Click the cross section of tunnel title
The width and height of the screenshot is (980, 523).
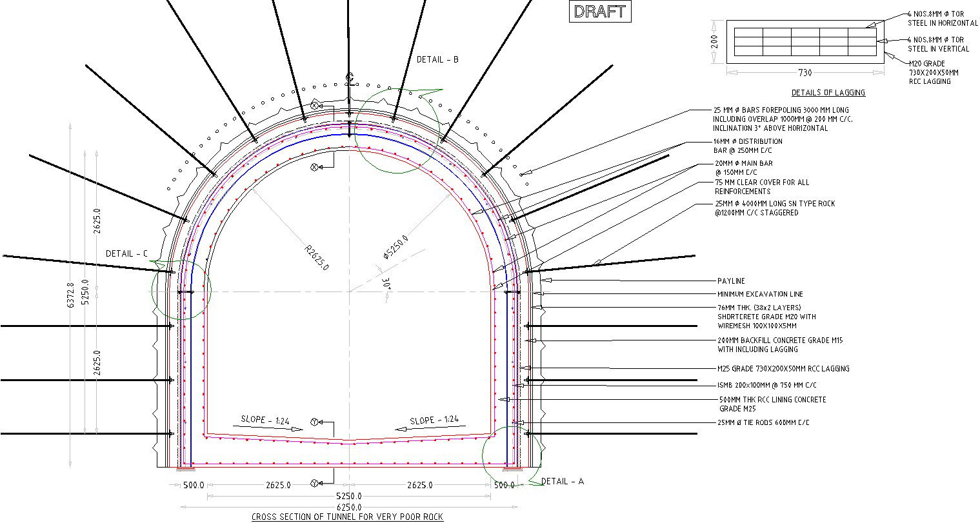click(x=347, y=517)
